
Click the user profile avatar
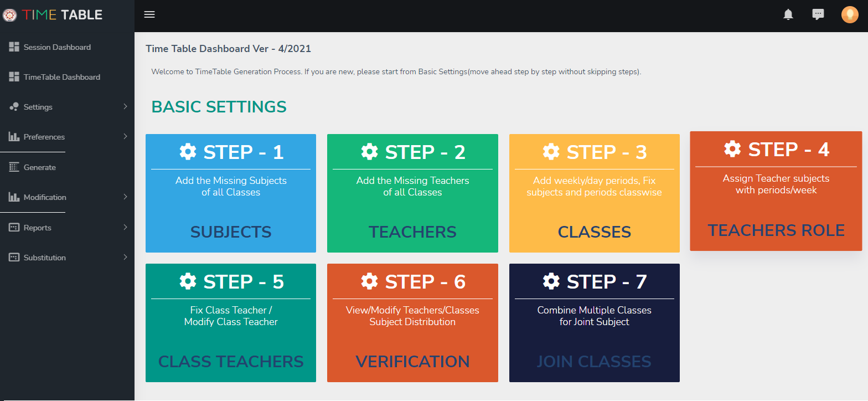click(850, 14)
